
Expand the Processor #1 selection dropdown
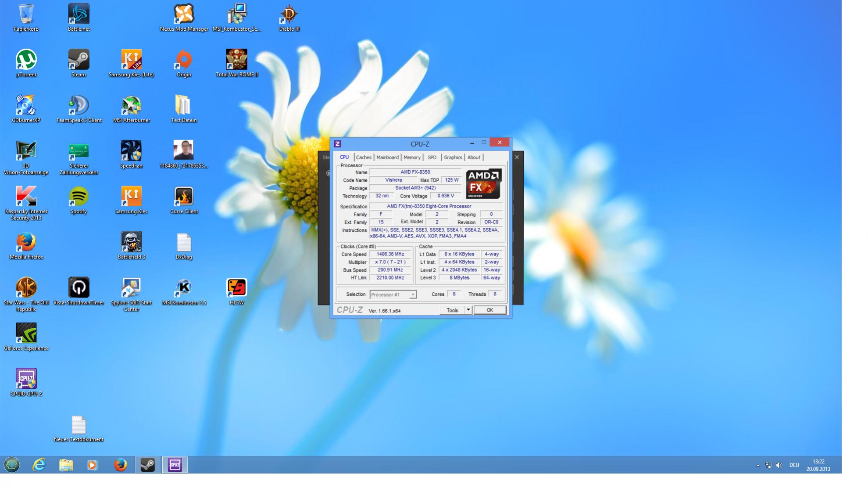coord(413,295)
